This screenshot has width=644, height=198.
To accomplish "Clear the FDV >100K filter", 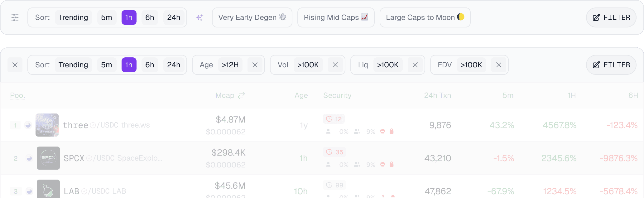I will 499,65.
